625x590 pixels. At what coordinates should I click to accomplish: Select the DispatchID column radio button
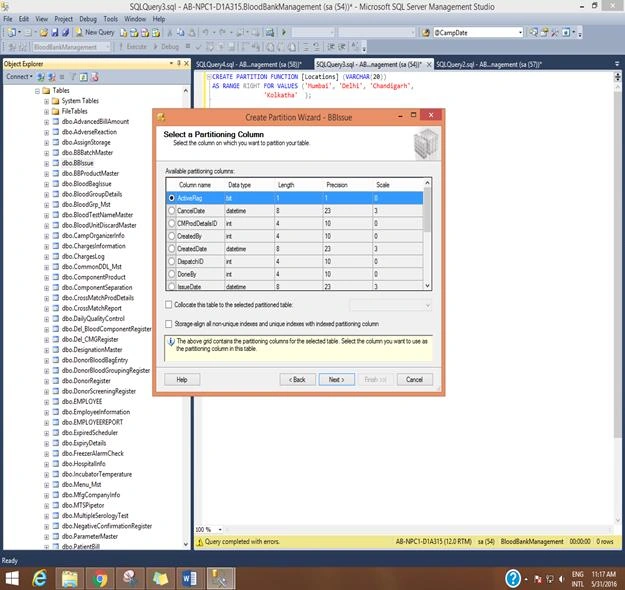coord(171,262)
